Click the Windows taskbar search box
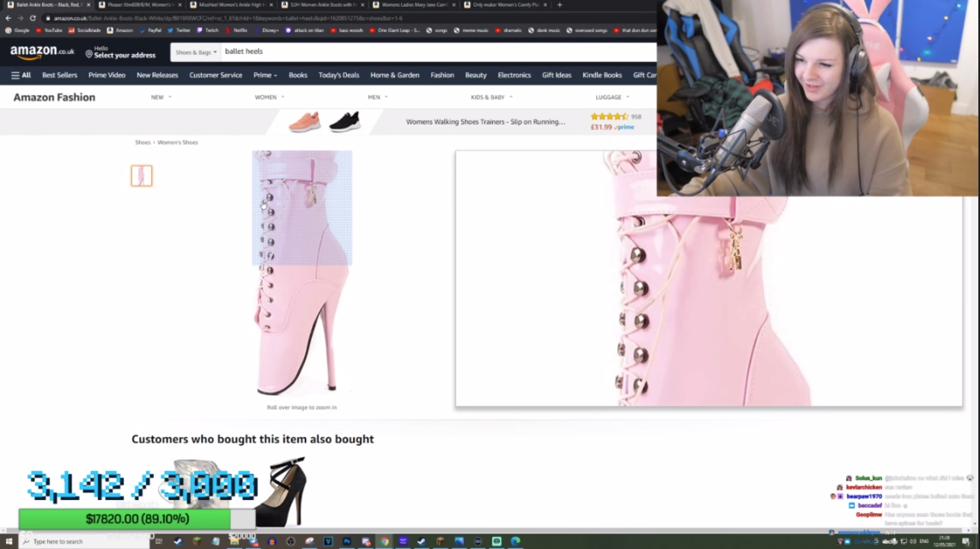Viewport: 980px width, 549px height. (x=84, y=541)
